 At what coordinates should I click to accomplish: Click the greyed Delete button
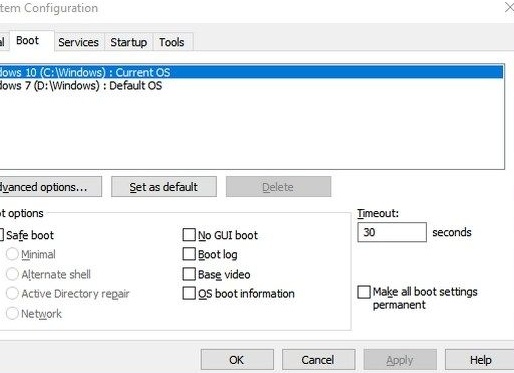coord(278,187)
